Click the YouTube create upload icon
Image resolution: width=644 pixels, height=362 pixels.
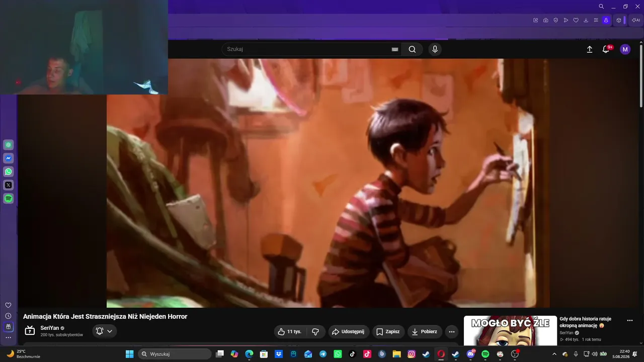(x=590, y=49)
